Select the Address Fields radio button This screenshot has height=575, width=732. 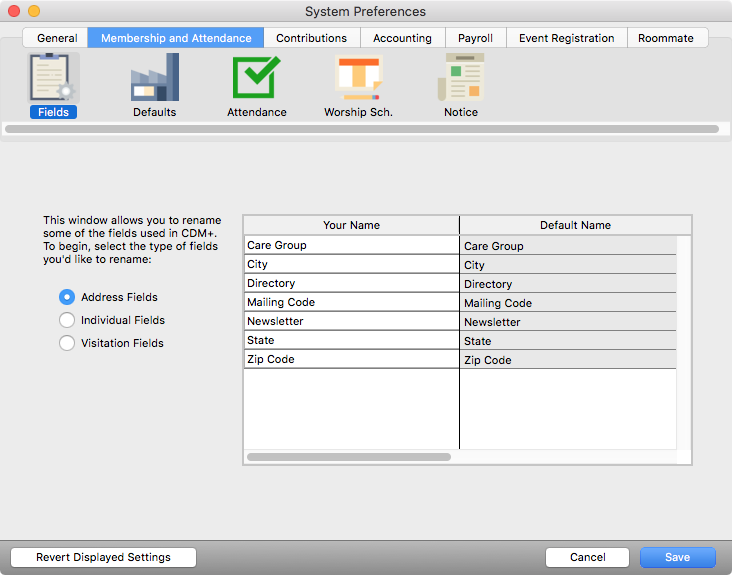[x=67, y=297]
